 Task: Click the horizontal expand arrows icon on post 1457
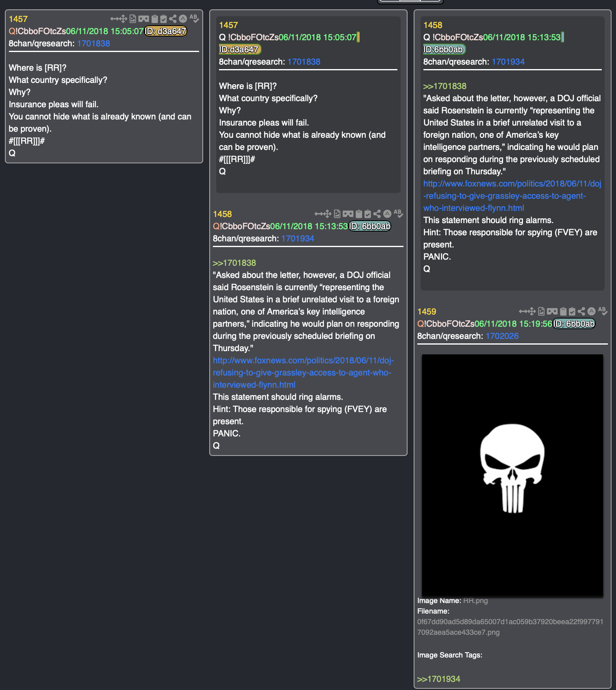[114, 19]
